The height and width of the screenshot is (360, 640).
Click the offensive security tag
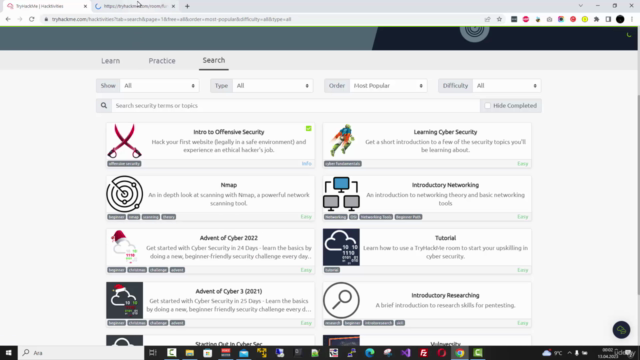click(x=124, y=164)
